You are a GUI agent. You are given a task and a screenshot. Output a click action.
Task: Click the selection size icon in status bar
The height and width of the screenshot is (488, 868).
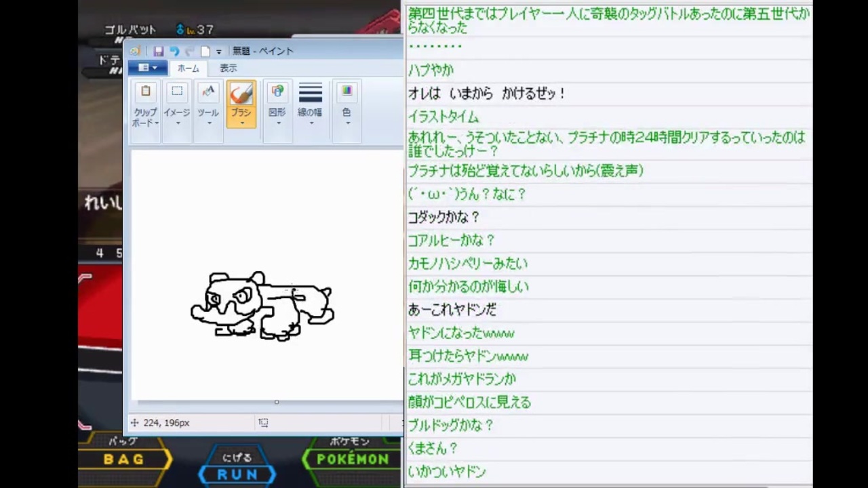pos(263,422)
